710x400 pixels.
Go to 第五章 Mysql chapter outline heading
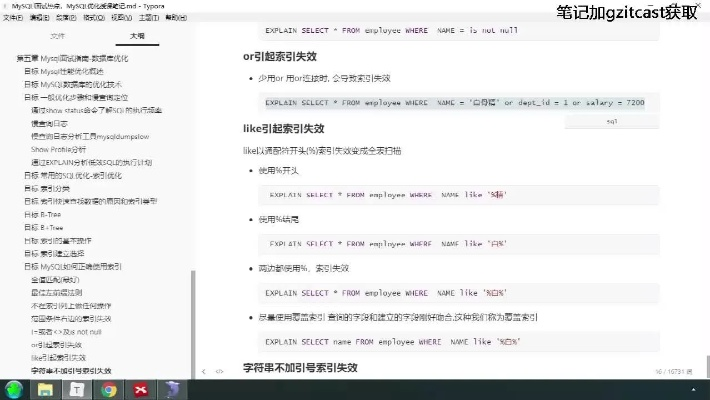click(72, 58)
